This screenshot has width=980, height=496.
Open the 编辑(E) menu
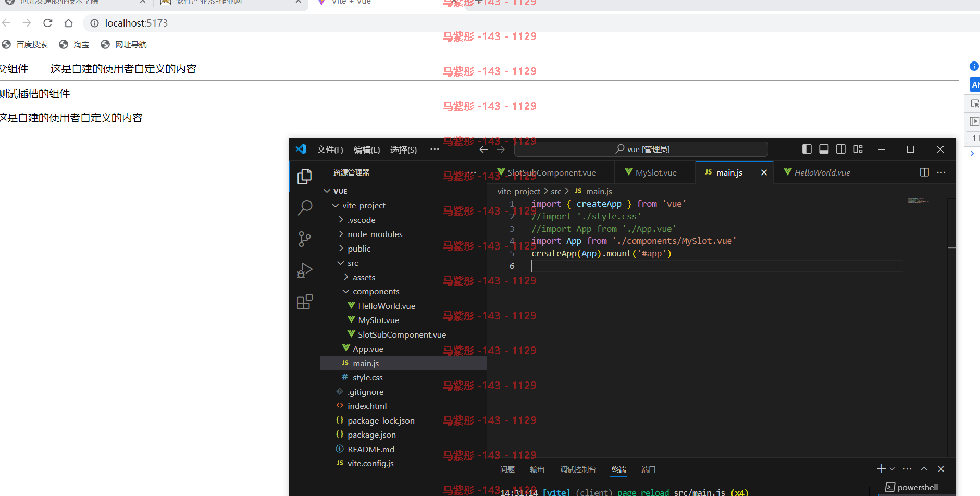pos(367,150)
